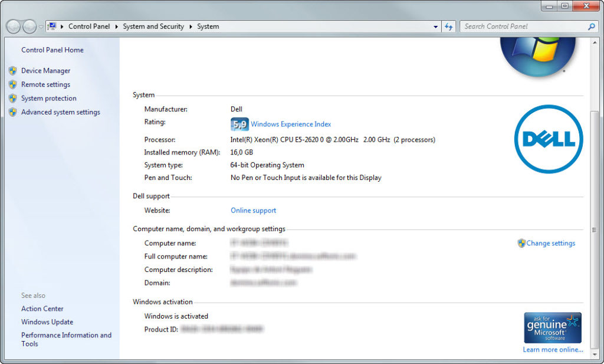Open the address bar history dropdown
The image size is (604, 364).
click(436, 27)
